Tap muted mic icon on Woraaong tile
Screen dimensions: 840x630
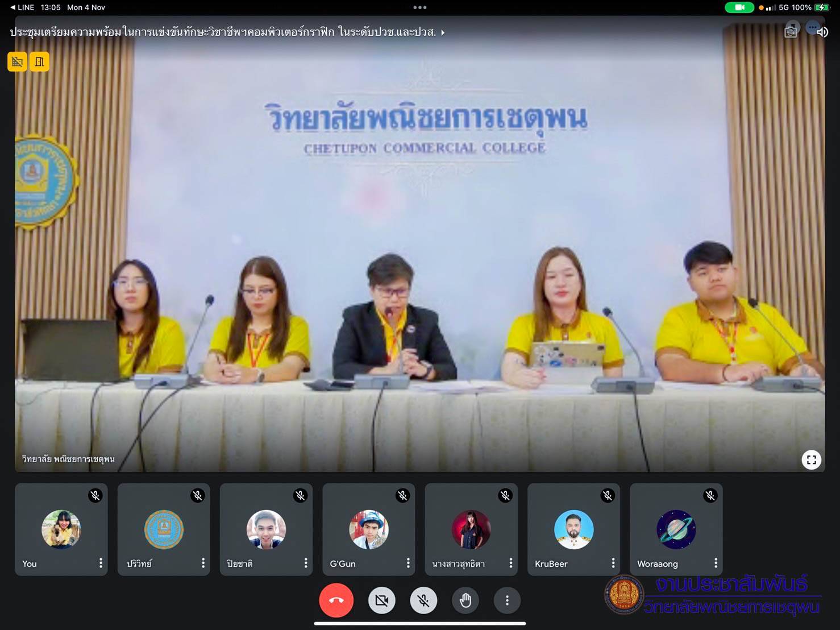click(710, 495)
